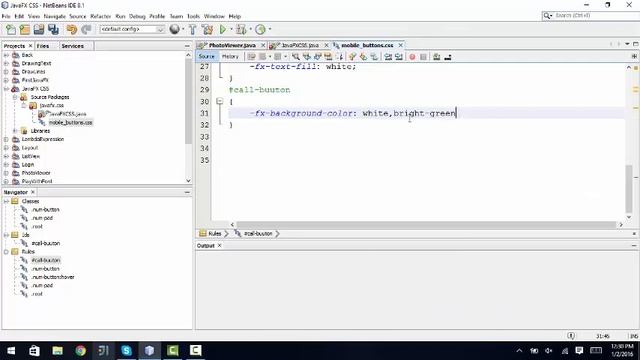Image resolution: width=640 pixels, height=360 pixels.
Task: Close the Output panel tab
Action: (x=220, y=246)
